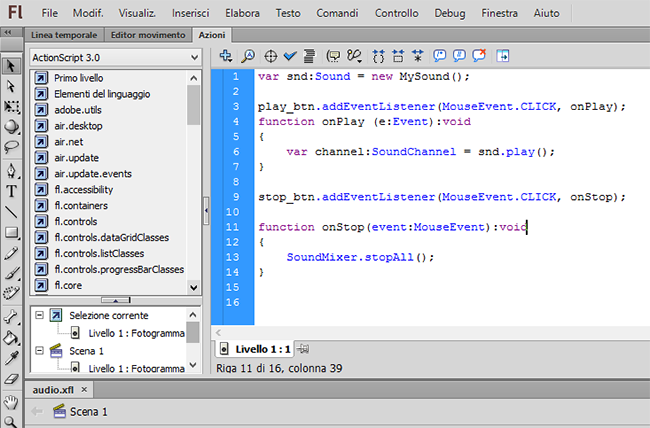This screenshot has width=650, height=428.
Task: Select the Rectangle tool
Action: (11, 233)
